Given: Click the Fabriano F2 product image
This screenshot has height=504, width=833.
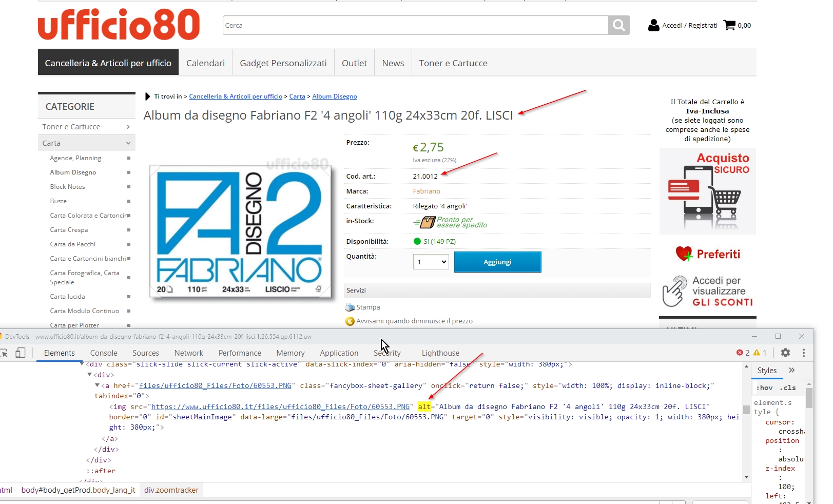Looking at the screenshot, I should [x=240, y=232].
